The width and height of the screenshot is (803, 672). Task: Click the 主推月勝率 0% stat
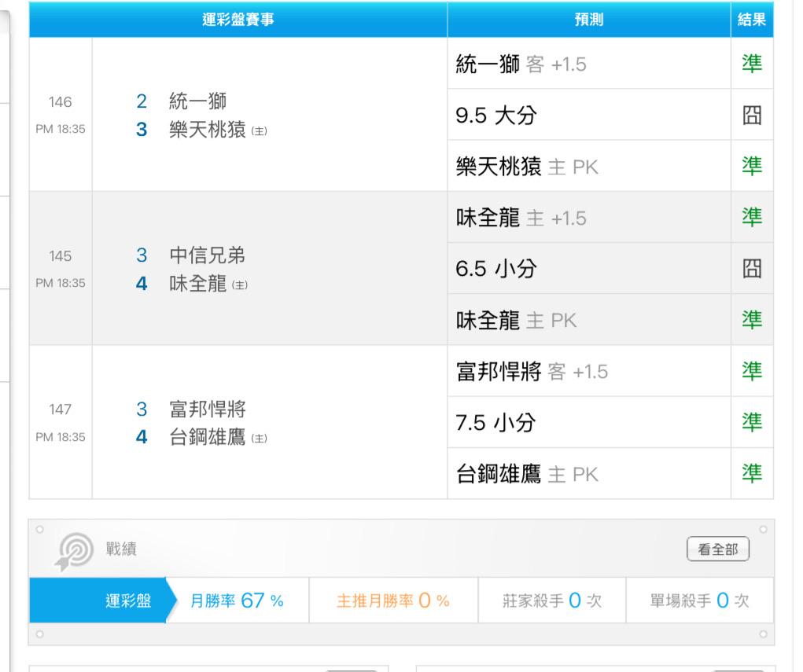click(x=392, y=600)
